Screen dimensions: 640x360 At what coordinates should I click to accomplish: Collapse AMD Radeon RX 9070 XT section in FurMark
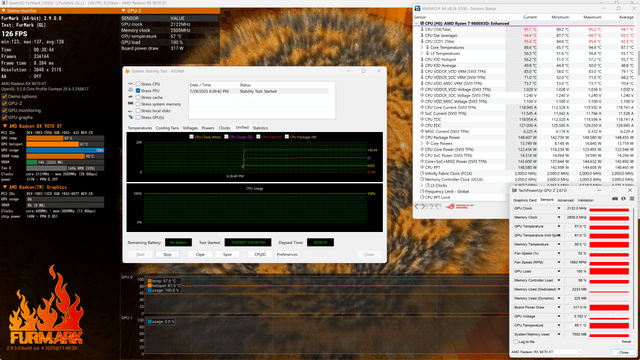pyautogui.click(x=5, y=126)
